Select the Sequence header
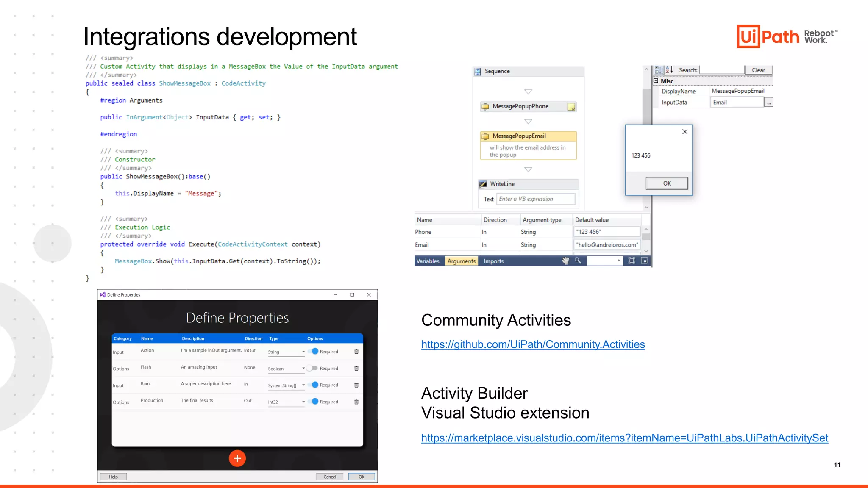 point(528,72)
